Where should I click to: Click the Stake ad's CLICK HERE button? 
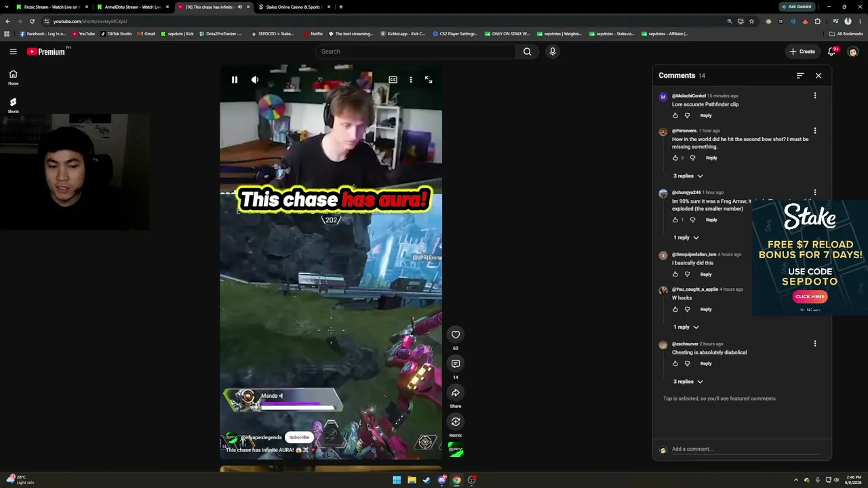810,296
